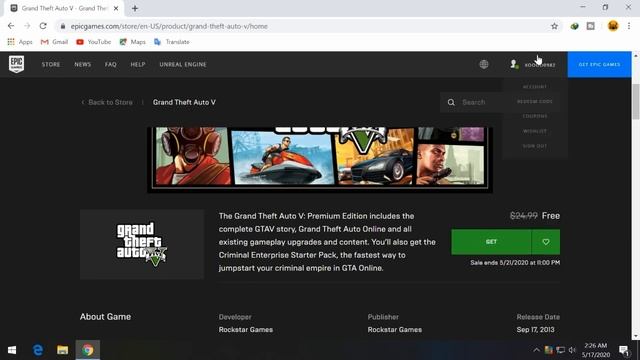Bookmark this page with the star icon
The image size is (640, 360).
pos(554,26)
